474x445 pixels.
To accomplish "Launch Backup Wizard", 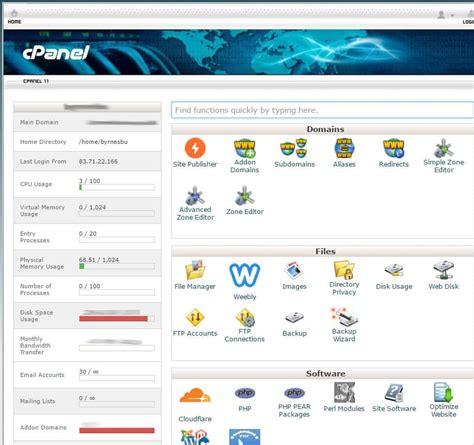I will tap(344, 325).
